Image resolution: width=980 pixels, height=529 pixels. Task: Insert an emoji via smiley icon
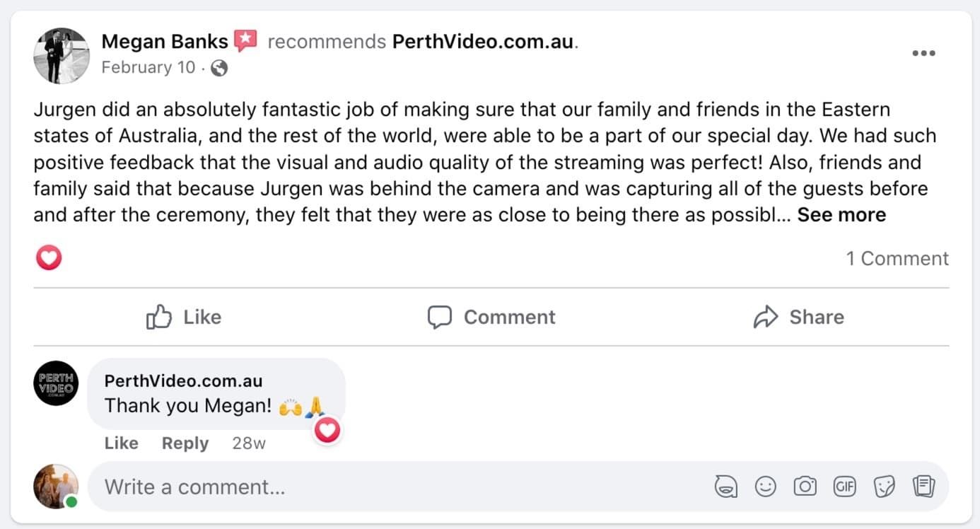pyautogui.click(x=766, y=487)
